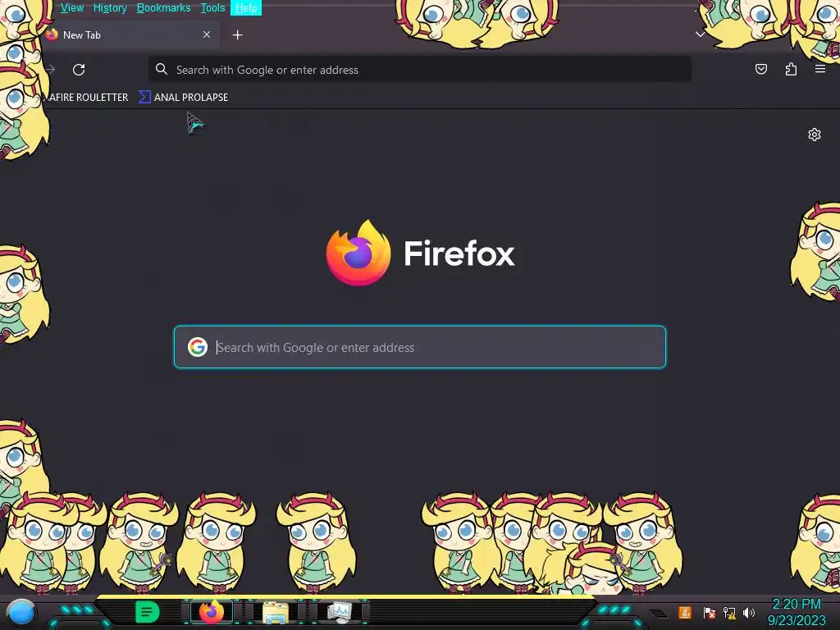The height and width of the screenshot is (630, 840).
Task: Reload the current page
Action: click(x=79, y=70)
